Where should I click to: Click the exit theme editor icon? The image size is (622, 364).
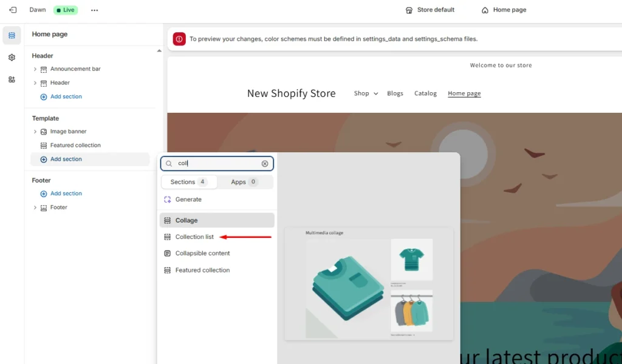(x=11, y=10)
